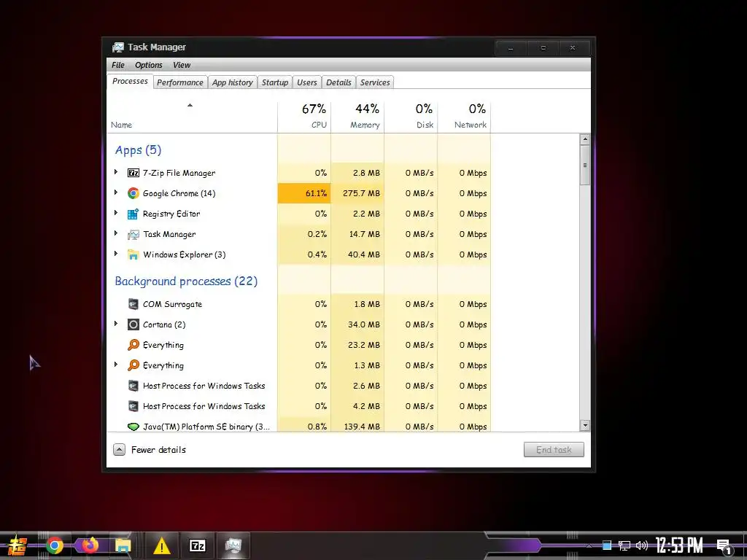
Task: Open the notification action center icon
Action: [x=724, y=547]
